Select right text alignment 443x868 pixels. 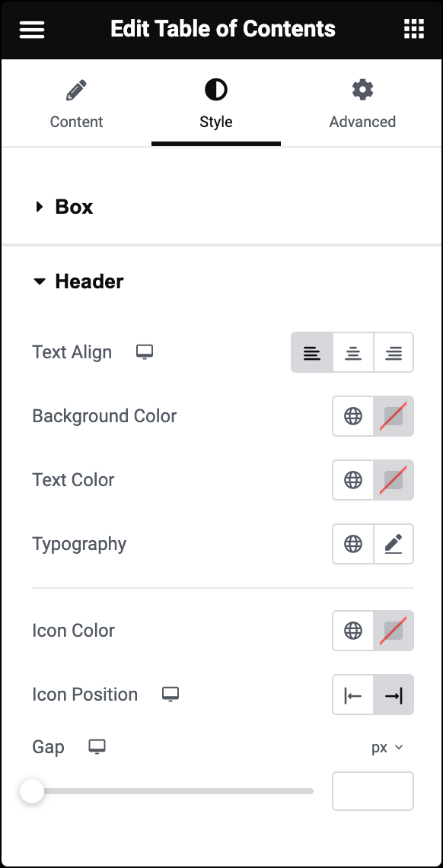click(394, 353)
